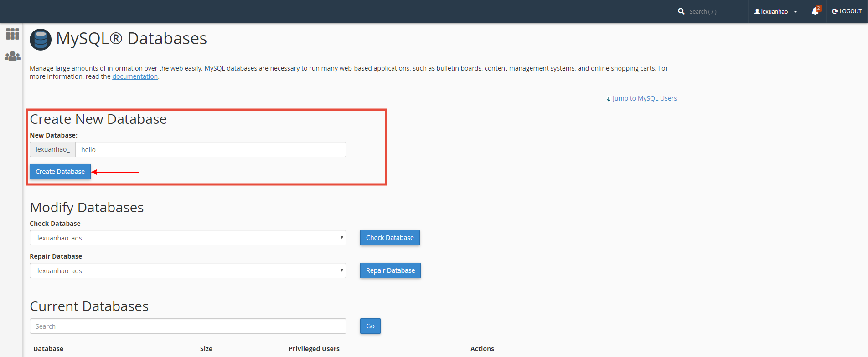Click the Current Databases heading
The image size is (868, 357).
(x=89, y=306)
